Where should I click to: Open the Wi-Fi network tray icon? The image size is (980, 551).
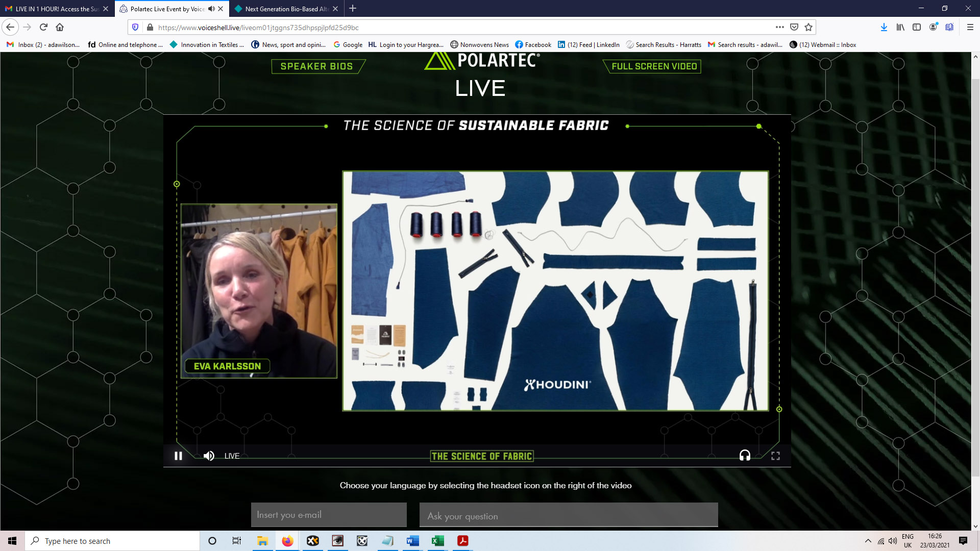point(881,541)
